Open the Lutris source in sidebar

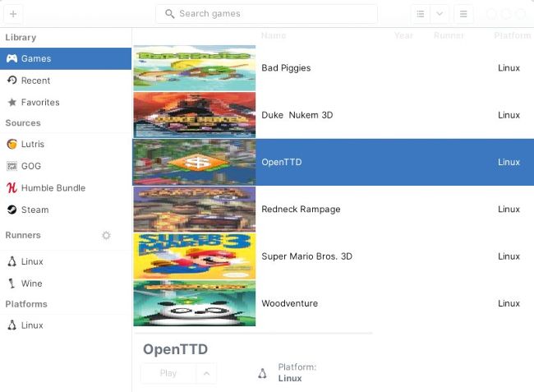pyautogui.click(x=33, y=144)
